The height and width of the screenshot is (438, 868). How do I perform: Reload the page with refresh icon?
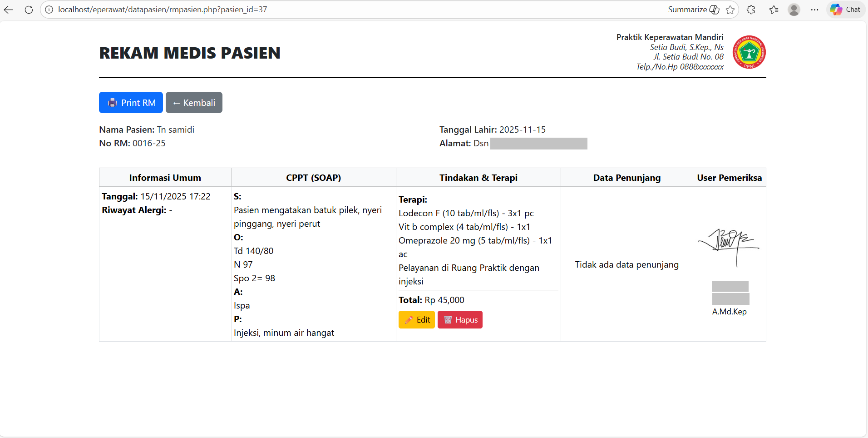[x=29, y=10]
